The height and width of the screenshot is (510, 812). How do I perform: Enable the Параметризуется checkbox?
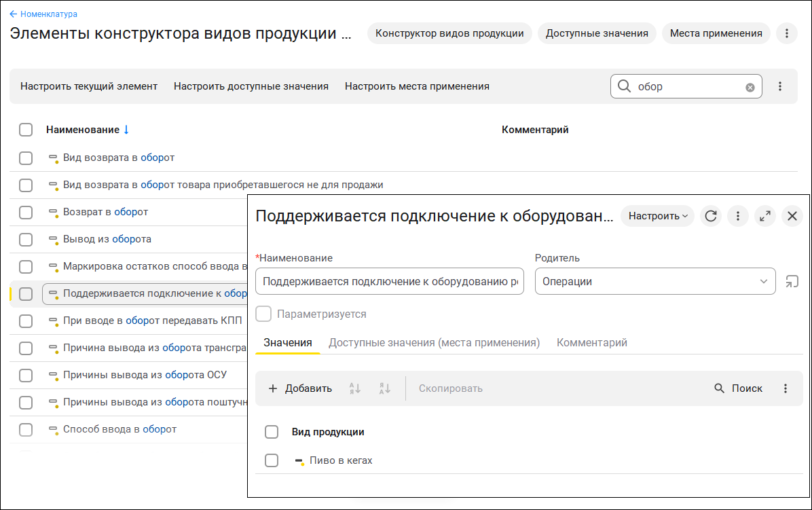point(264,314)
